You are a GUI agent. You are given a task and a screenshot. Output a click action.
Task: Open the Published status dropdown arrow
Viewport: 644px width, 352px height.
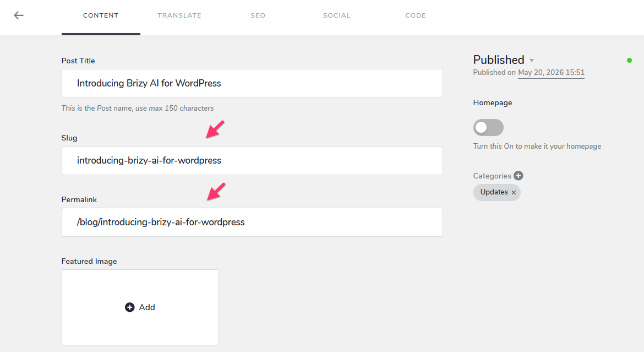[x=532, y=61]
